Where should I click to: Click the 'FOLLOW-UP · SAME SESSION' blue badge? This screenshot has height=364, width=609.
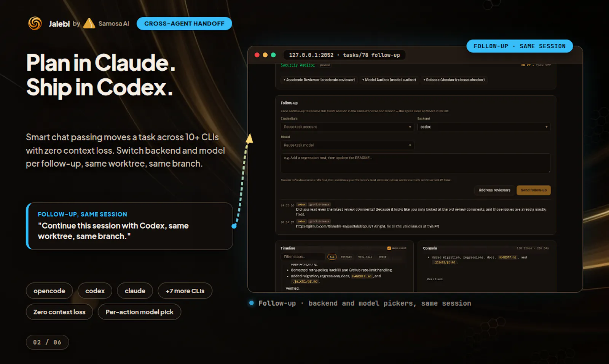tap(520, 46)
